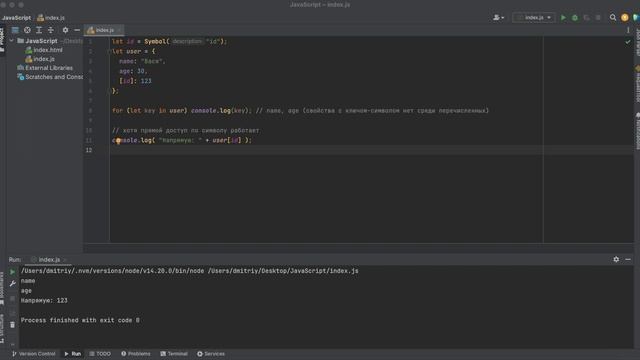Click the orange IDE updates icon
The image size is (640, 360).
click(x=624, y=18)
